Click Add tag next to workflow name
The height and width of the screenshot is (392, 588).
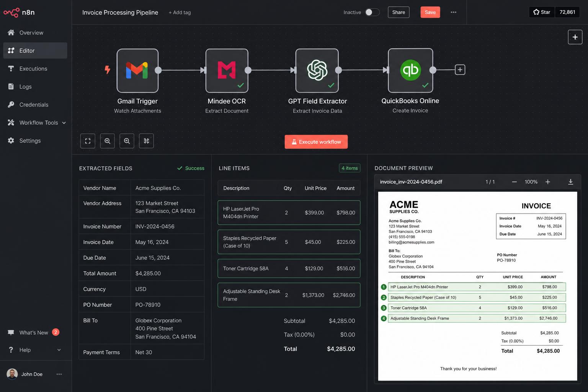pos(180,12)
